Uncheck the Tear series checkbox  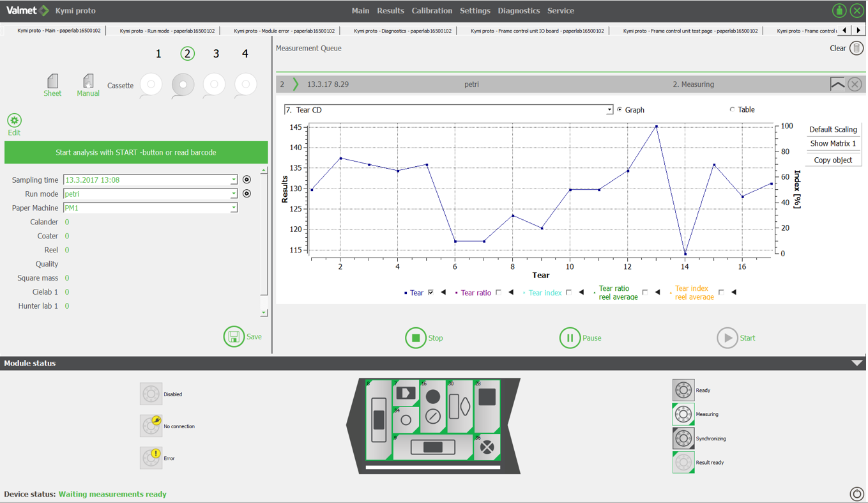pyautogui.click(x=430, y=293)
